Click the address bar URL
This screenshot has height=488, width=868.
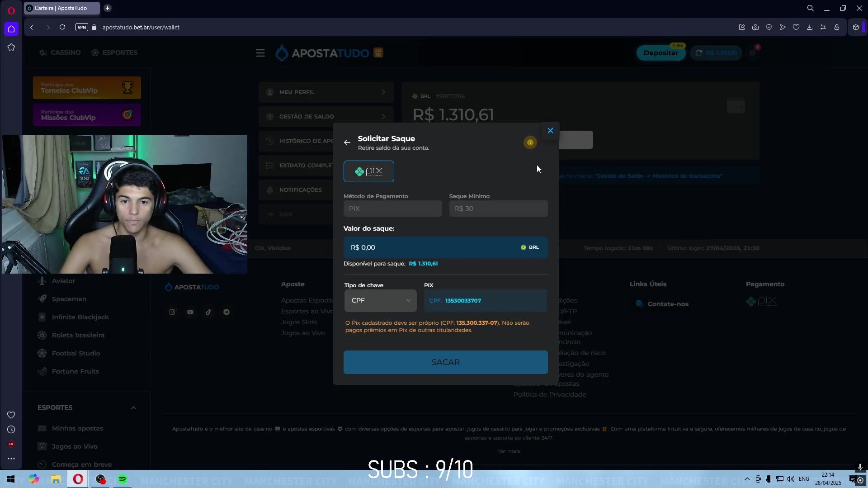(x=141, y=27)
